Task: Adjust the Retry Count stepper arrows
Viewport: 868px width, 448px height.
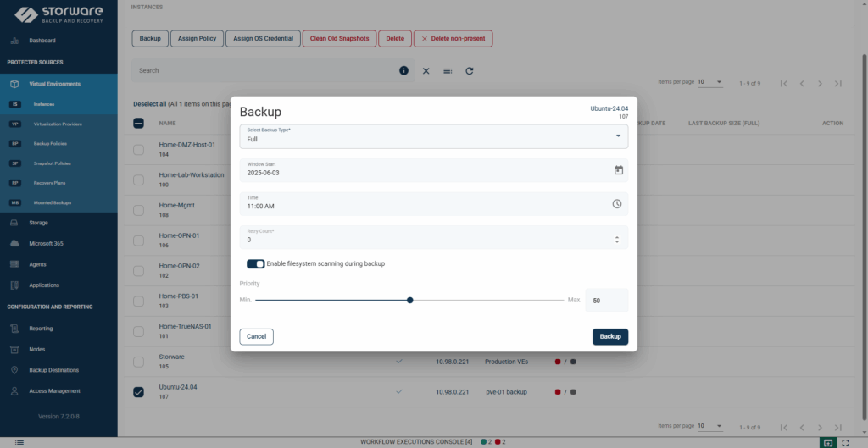Action: point(617,240)
